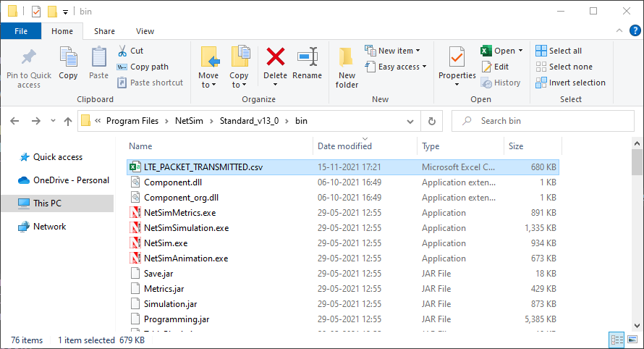Sort by the Date modified column
This screenshot has height=349, width=644.
pyautogui.click(x=365, y=146)
